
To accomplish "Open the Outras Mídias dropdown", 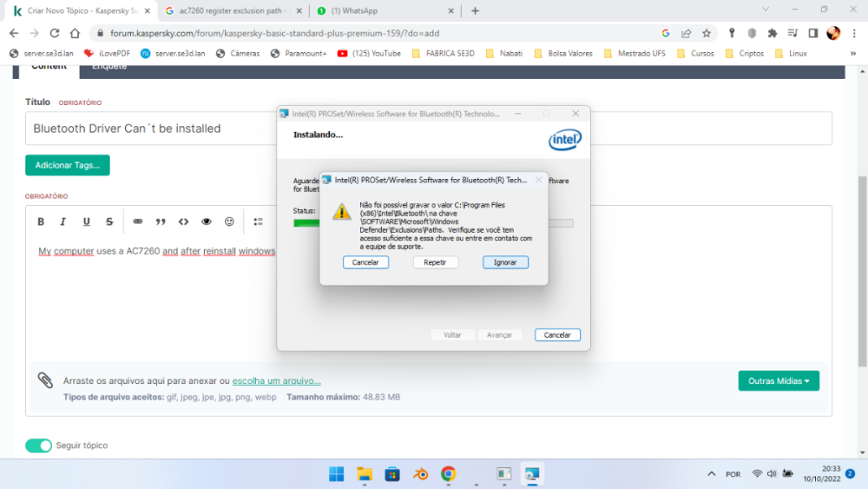I will tap(779, 381).
